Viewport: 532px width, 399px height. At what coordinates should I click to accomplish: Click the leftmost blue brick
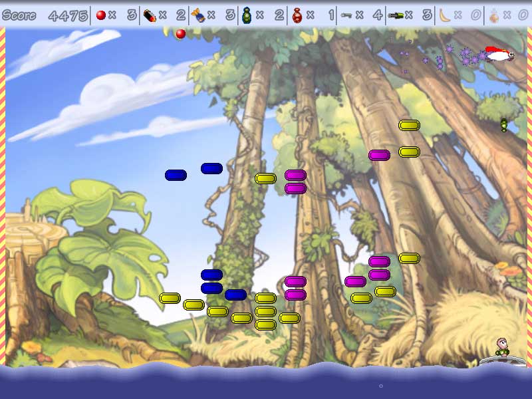click(176, 175)
